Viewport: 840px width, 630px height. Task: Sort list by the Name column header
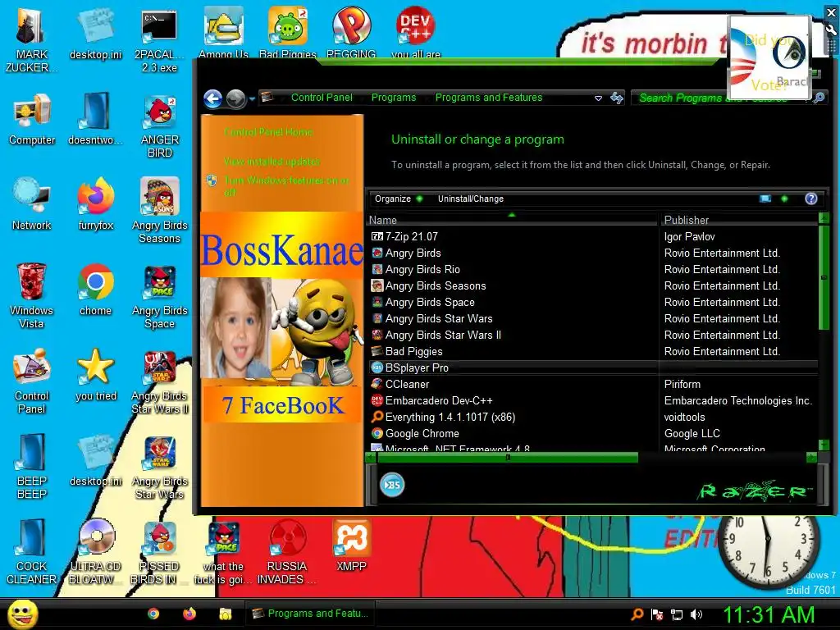click(x=512, y=220)
